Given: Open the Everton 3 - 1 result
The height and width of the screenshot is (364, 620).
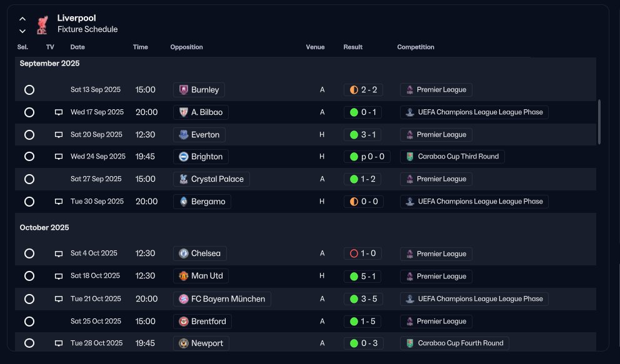Looking at the screenshot, I should pyautogui.click(x=362, y=135).
